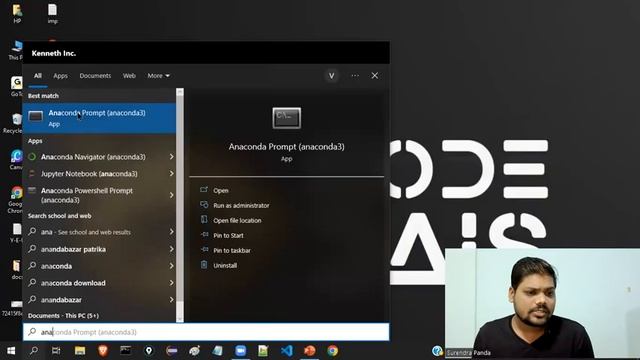This screenshot has width=640, height=360.
Task: Click the Run as administrator shield icon
Action: click(x=204, y=205)
